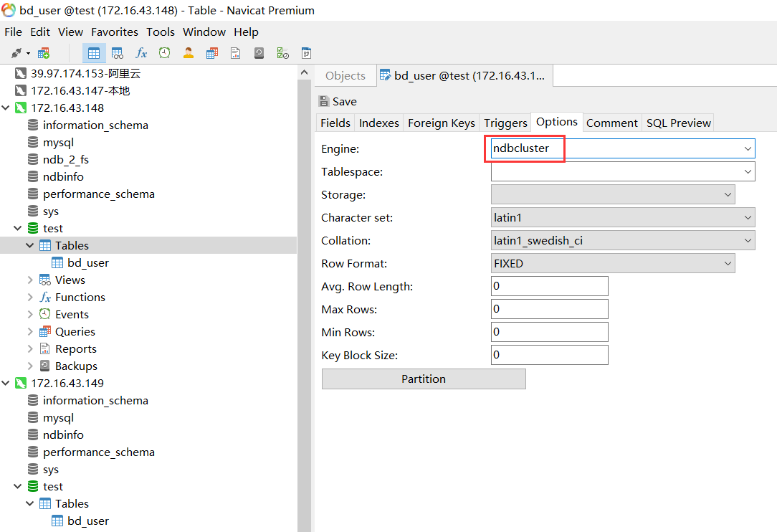Open the Collation dropdown
This screenshot has height=532, width=777.
[x=748, y=240]
